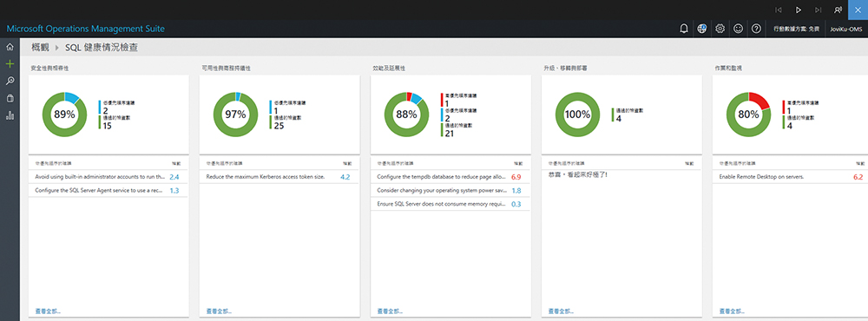Click the blue legend count 2 in 89% card
Screen dimensions: 868x321
point(106,110)
